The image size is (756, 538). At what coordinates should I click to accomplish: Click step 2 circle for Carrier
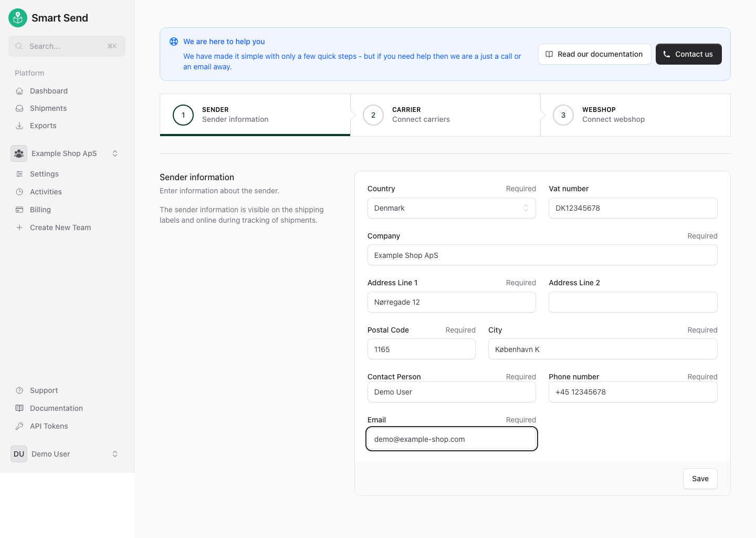point(373,115)
